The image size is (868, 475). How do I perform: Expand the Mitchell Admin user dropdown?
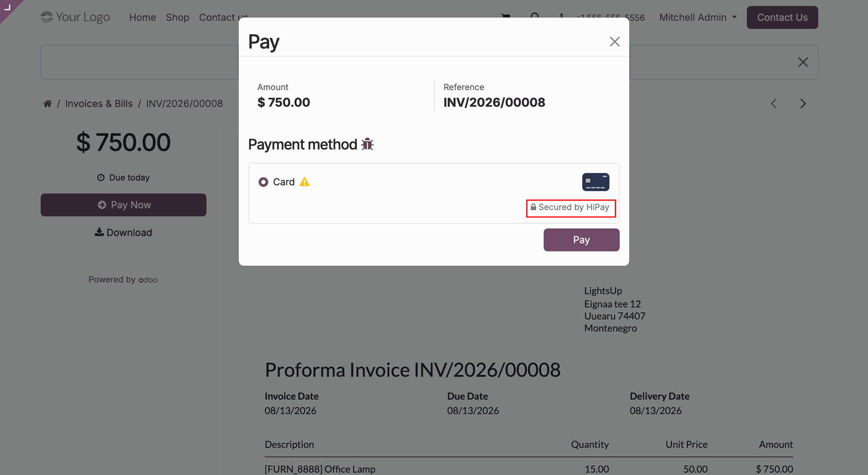pyautogui.click(x=698, y=17)
